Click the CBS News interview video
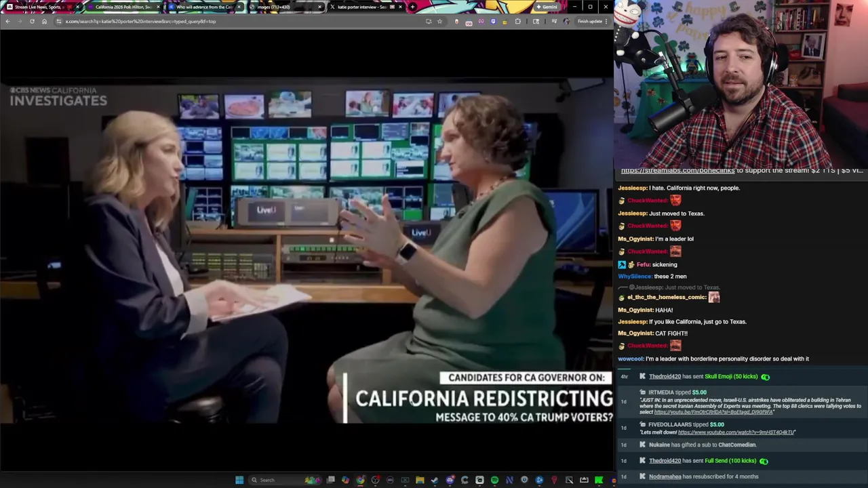Screen dimensions: 868x488 (x=307, y=251)
